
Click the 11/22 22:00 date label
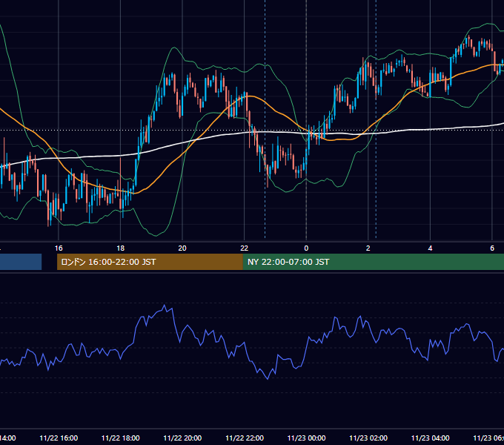coord(245,438)
